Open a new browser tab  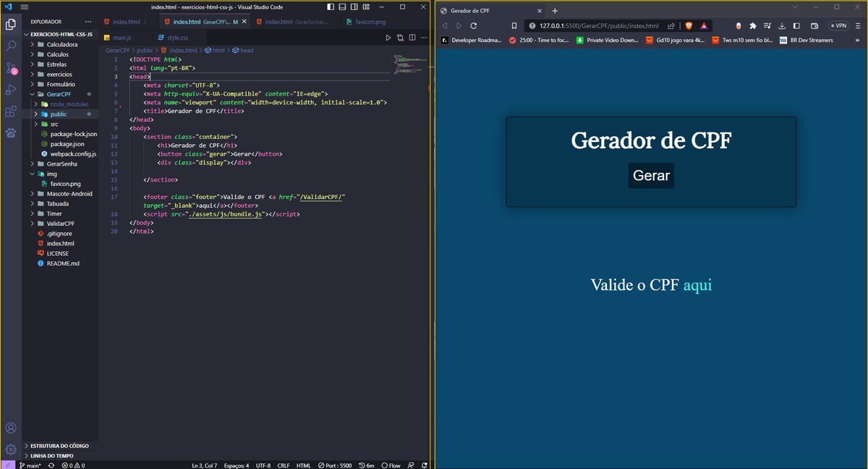556,11
